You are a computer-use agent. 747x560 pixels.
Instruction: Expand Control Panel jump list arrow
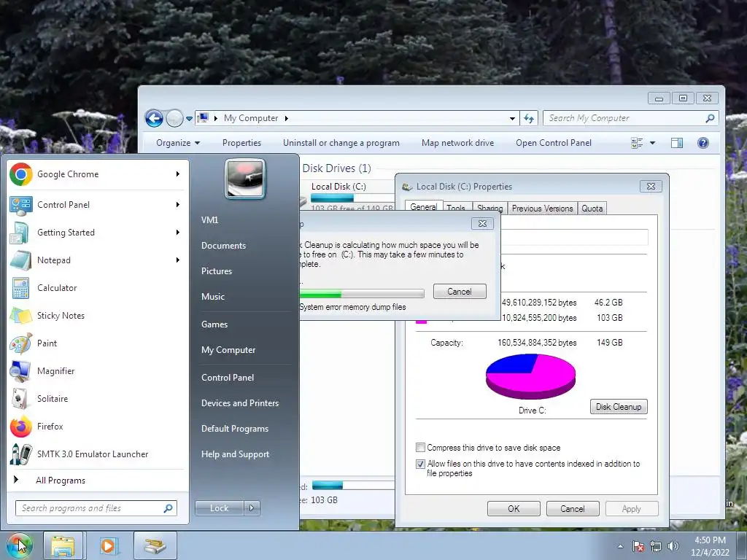(x=178, y=205)
